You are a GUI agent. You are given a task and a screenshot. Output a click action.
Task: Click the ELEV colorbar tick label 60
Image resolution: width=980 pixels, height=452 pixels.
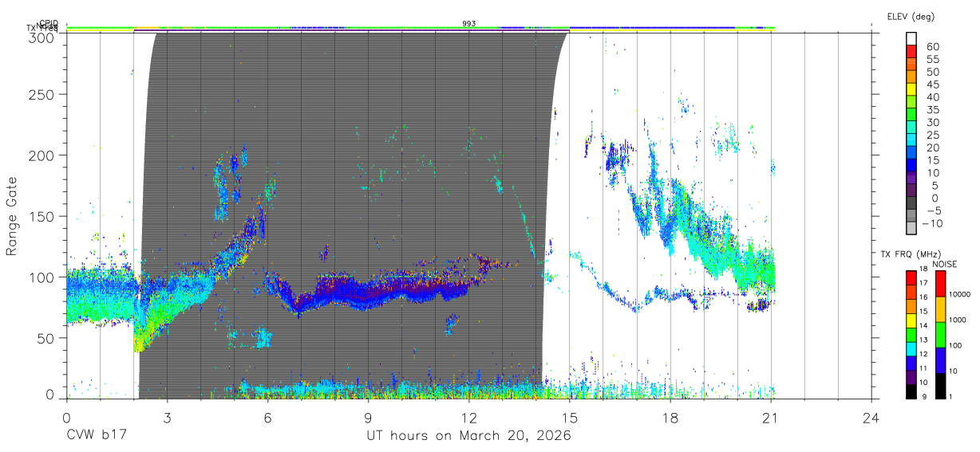932,46
